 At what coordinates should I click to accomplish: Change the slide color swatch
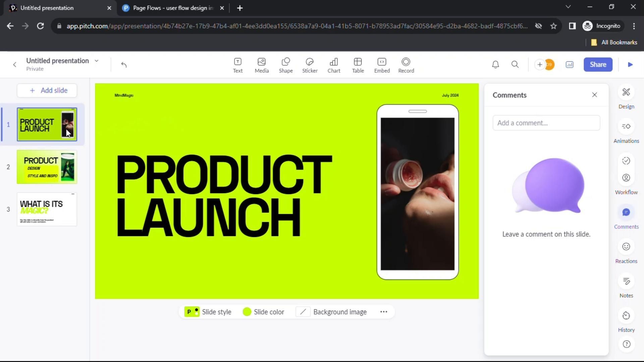tap(247, 312)
